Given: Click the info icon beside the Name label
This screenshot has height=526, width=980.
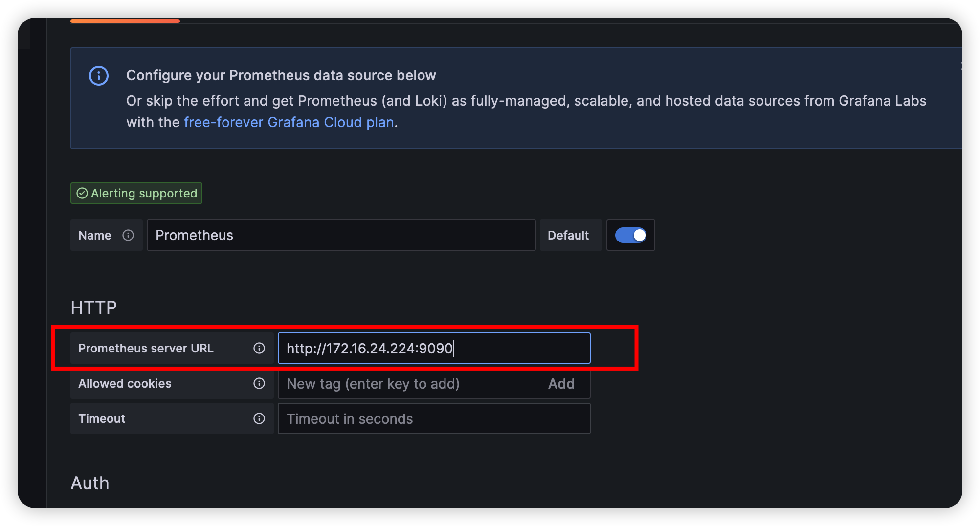Looking at the screenshot, I should [128, 235].
